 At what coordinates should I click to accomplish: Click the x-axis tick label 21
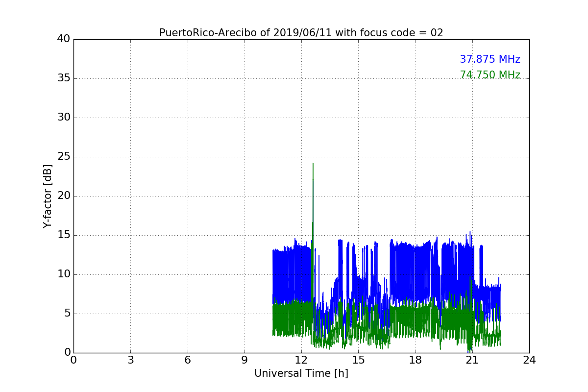[x=472, y=360]
